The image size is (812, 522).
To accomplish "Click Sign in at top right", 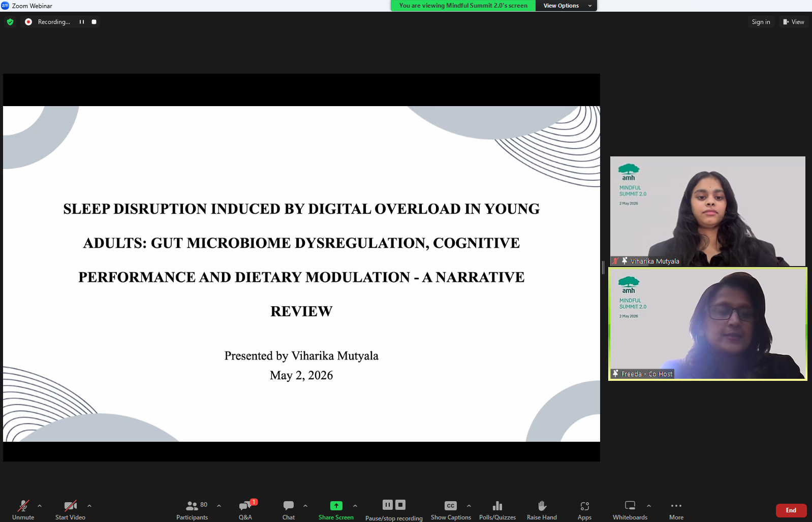I will pos(761,22).
